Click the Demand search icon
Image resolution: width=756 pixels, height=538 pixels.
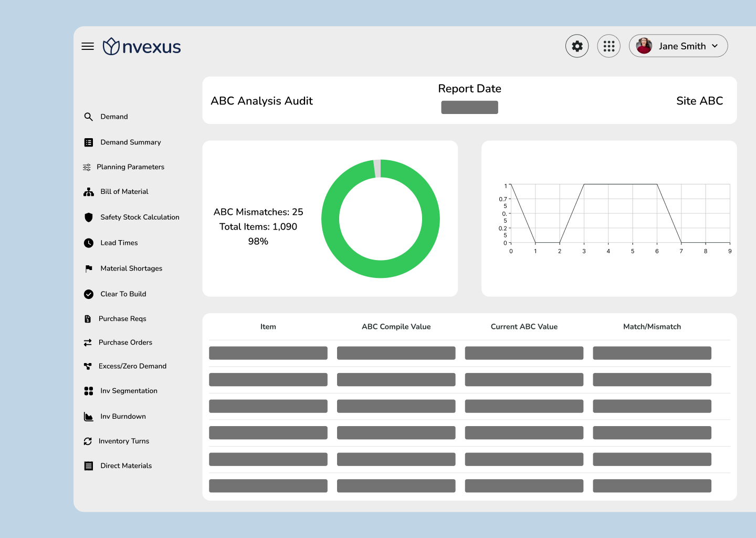click(88, 117)
